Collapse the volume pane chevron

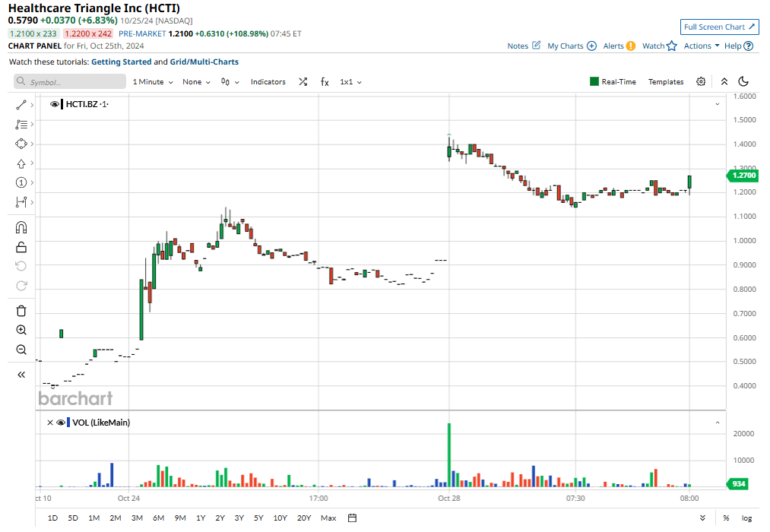point(718,423)
